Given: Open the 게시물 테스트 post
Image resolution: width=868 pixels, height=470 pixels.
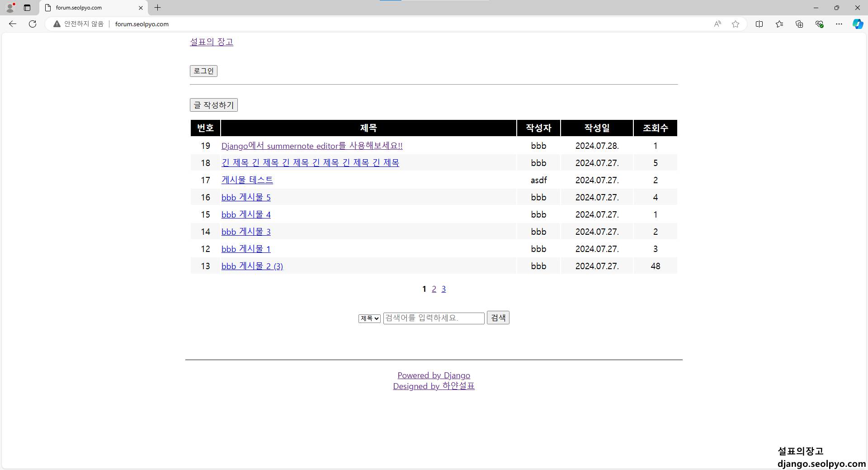Looking at the screenshot, I should point(247,180).
